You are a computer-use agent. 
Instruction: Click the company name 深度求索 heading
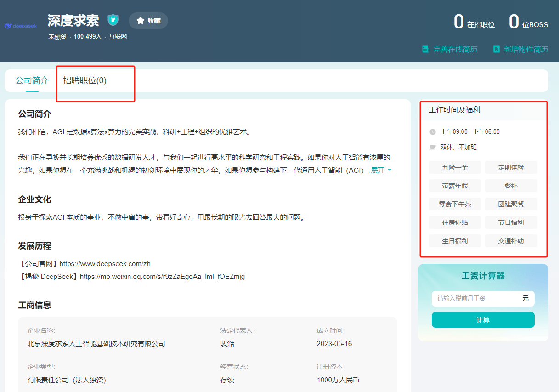[x=73, y=21]
